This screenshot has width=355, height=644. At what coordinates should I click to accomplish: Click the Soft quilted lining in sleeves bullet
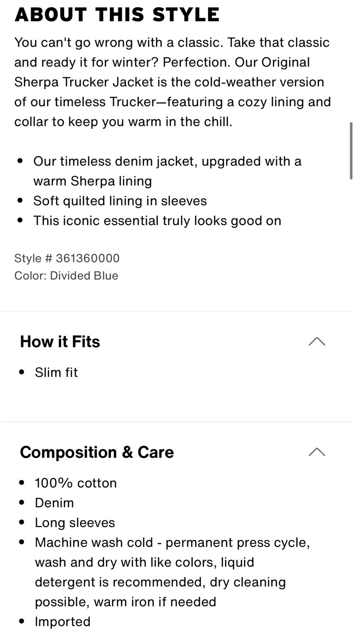[120, 201]
